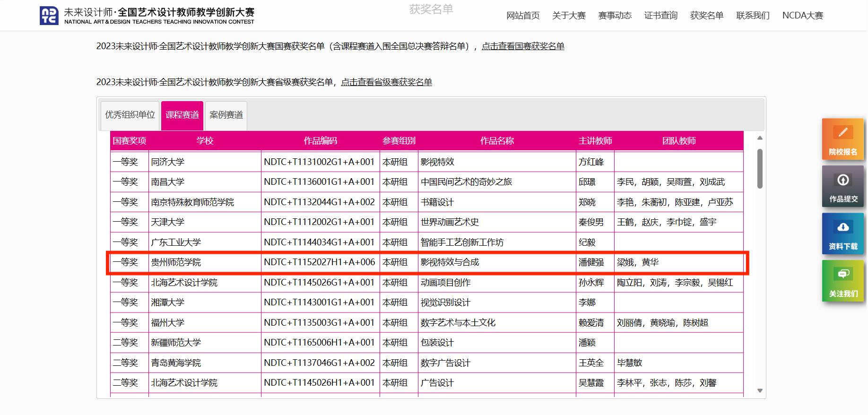Image resolution: width=868 pixels, height=415 pixels.
Task: Click the NCDA大赛 navigation link
Action: 802,16
